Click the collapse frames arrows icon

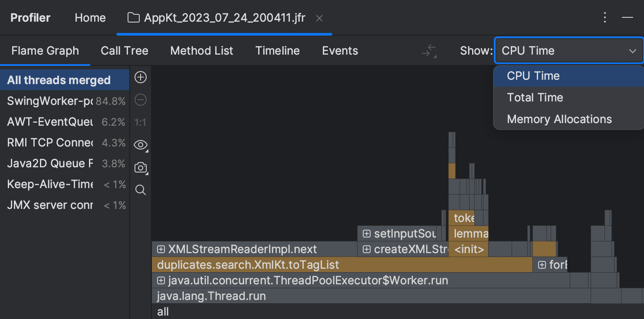[429, 50]
